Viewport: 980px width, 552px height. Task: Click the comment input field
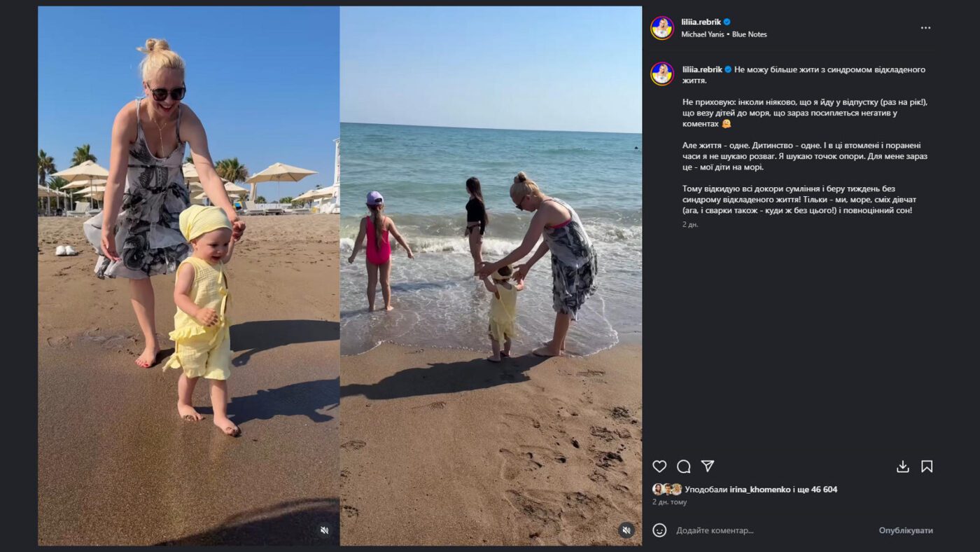770,530
